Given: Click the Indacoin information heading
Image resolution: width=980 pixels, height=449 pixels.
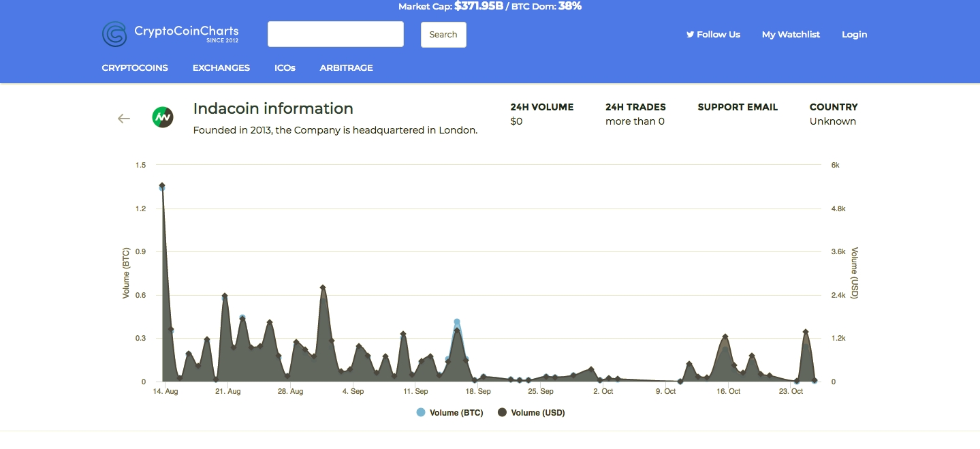Looking at the screenshot, I should [273, 108].
